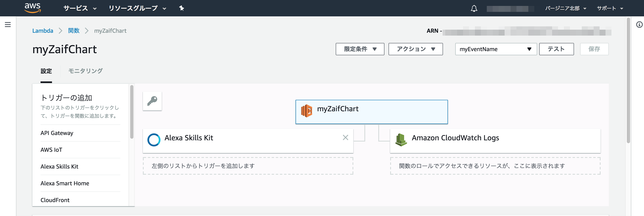The image size is (644, 216).
Task: Remove the Alexa Skills Kit trigger
Action: tap(346, 137)
